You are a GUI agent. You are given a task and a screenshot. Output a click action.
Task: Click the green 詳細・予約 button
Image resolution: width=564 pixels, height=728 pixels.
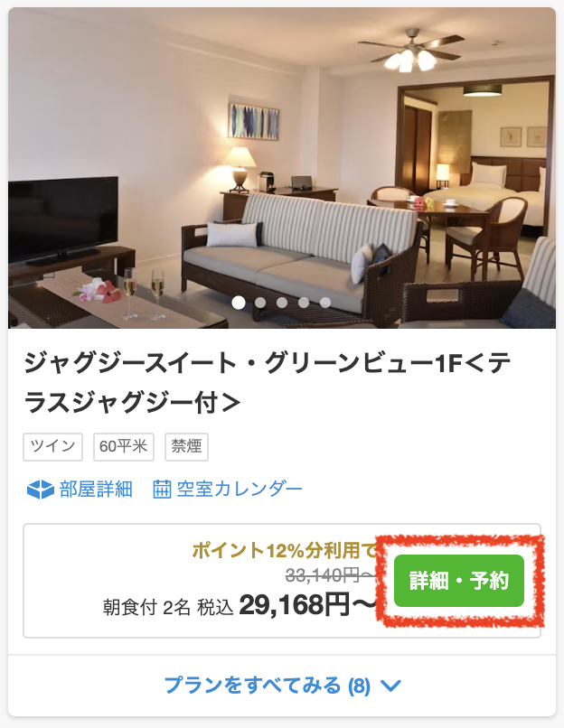click(459, 581)
